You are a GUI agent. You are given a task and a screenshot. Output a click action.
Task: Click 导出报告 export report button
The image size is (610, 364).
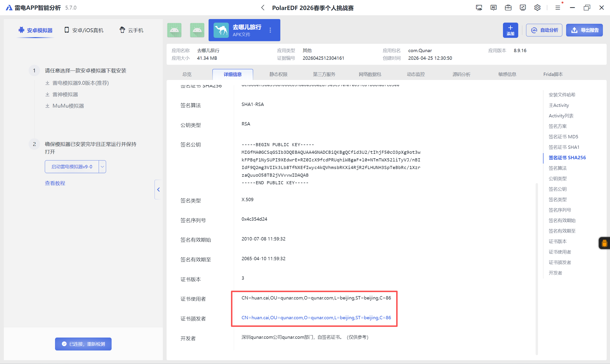(584, 30)
